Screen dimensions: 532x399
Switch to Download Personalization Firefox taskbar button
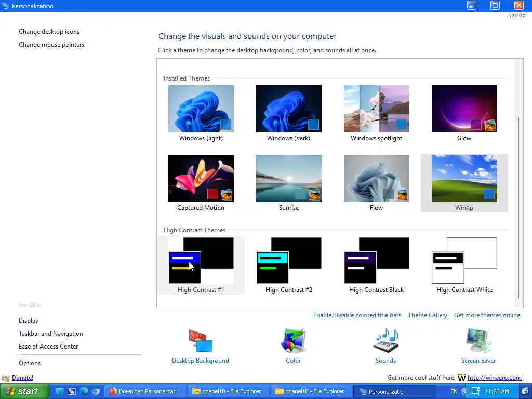click(x=145, y=392)
